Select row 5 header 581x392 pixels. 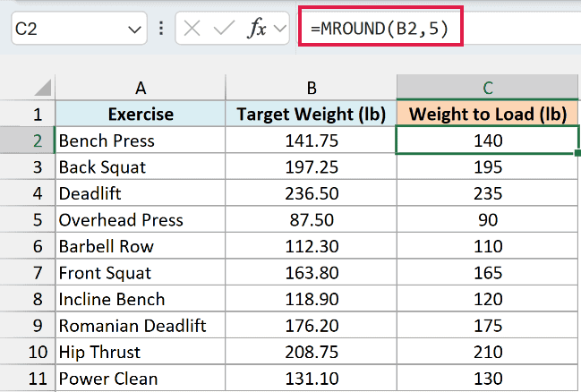[x=28, y=219]
